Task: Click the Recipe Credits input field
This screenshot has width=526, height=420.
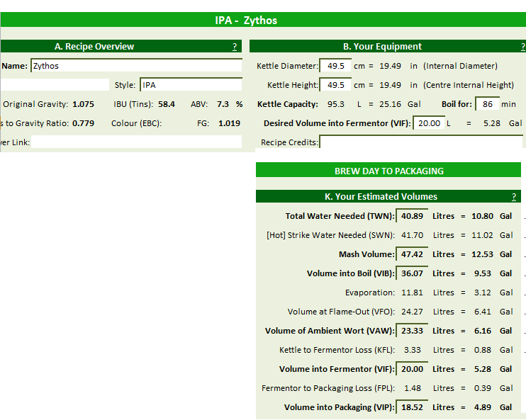Action: point(421,142)
